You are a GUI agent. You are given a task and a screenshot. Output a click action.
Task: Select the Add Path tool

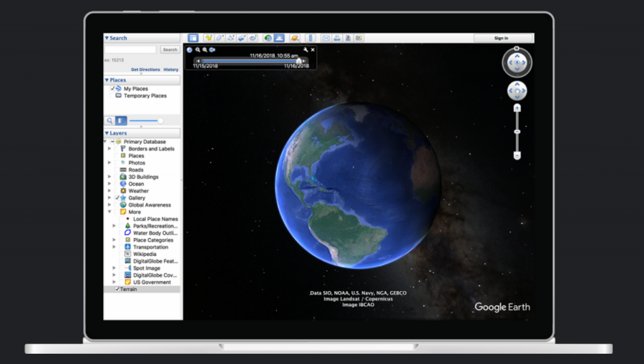(x=231, y=38)
